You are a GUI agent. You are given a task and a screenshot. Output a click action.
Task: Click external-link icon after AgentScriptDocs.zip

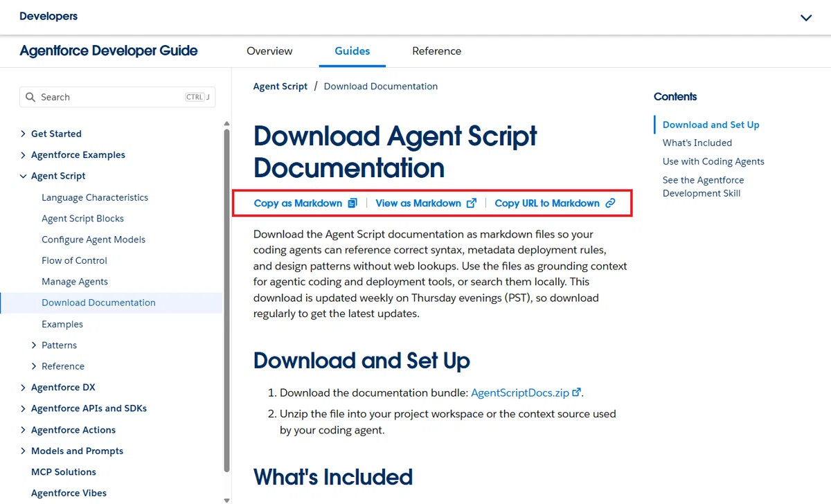(576, 392)
